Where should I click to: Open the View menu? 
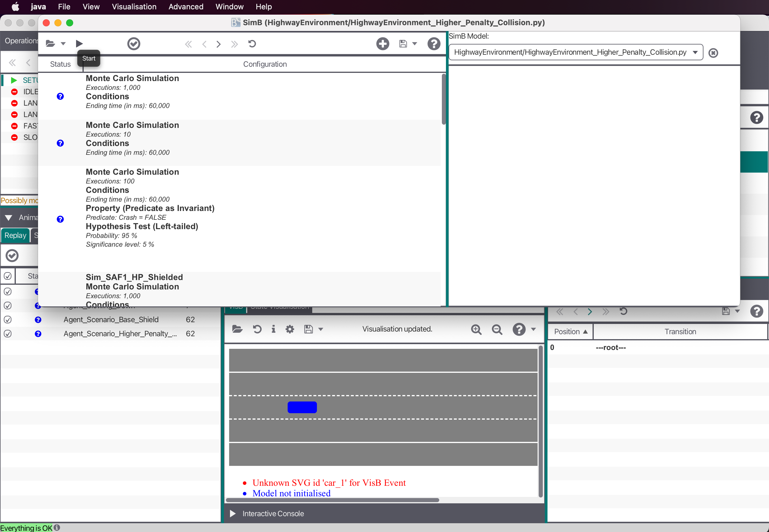(x=91, y=7)
